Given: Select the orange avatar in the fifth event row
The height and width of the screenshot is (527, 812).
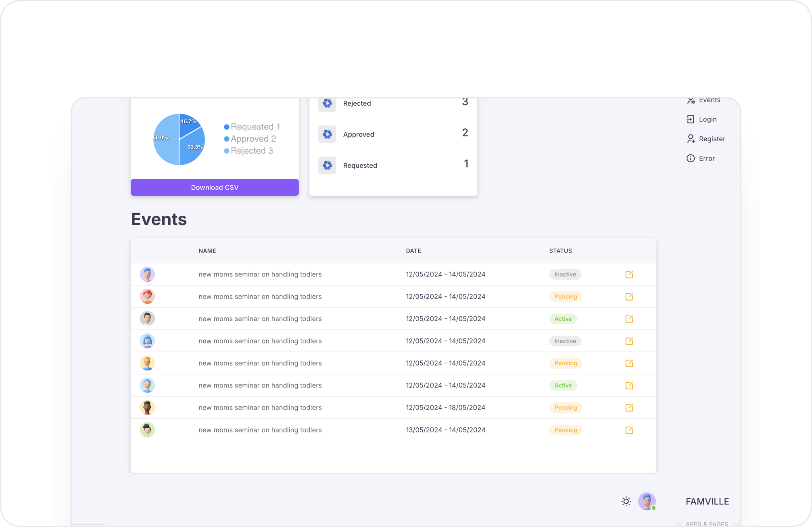Looking at the screenshot, I should 147,363.
